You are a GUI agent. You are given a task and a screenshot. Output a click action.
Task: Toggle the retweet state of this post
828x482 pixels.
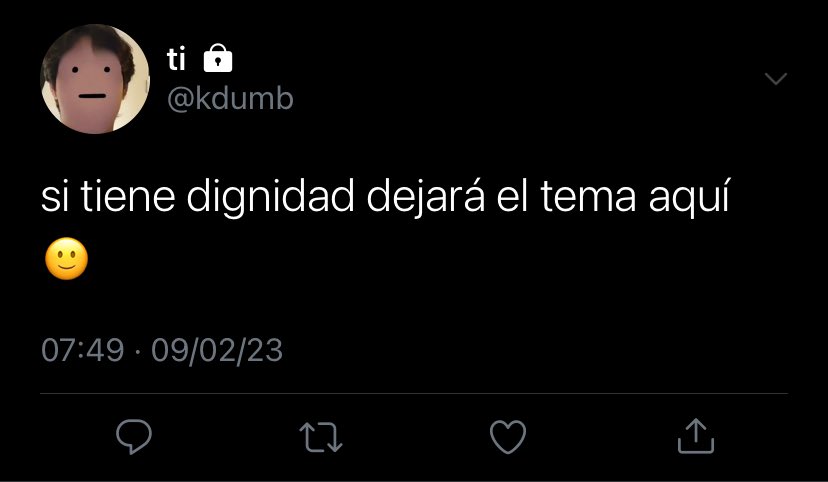pyautogui.click(x=321, y=437)
